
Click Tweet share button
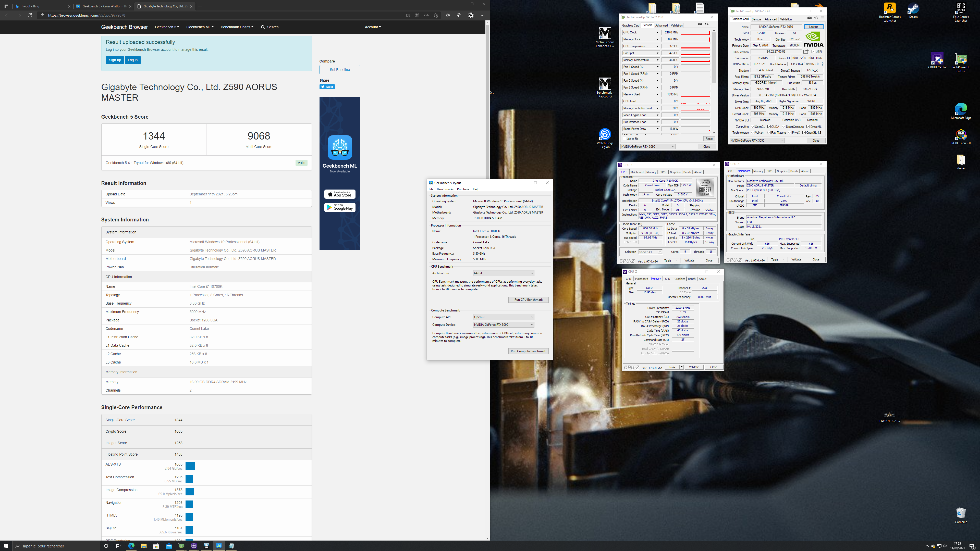point(327,87)
